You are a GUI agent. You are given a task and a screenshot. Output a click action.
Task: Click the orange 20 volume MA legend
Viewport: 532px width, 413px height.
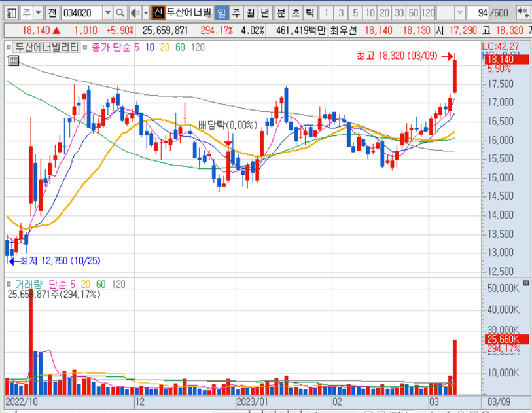[x=86, y=284]
